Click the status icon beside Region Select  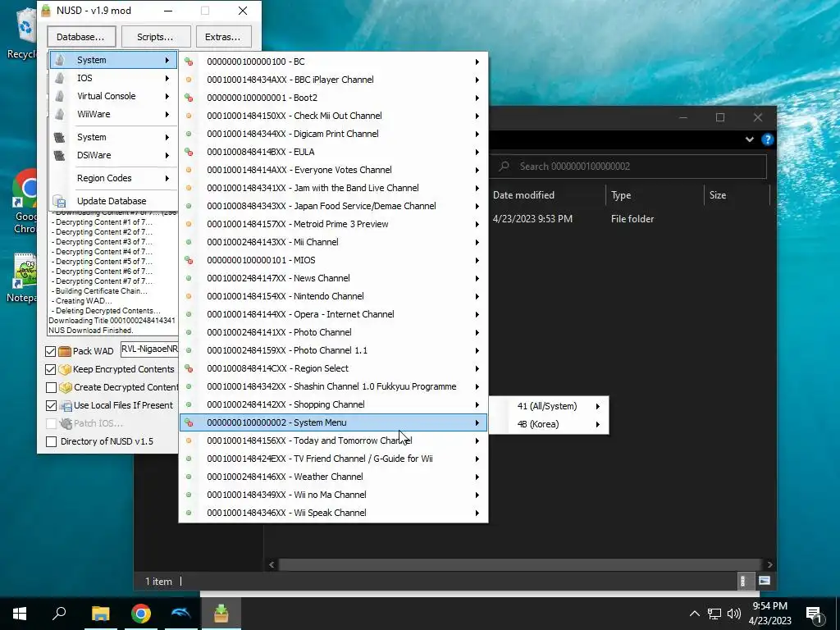[189, 368]
